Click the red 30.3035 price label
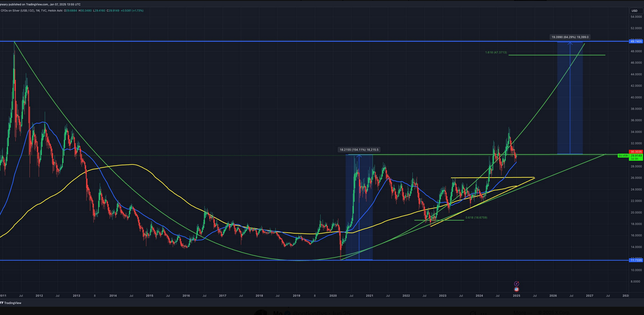 click(x=636, y=152)
